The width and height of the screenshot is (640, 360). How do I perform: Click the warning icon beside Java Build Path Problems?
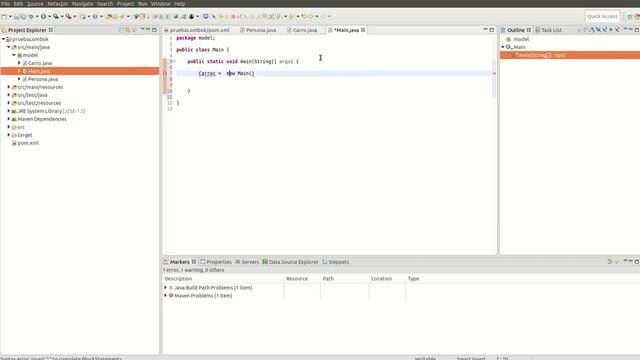click(171, 287)
